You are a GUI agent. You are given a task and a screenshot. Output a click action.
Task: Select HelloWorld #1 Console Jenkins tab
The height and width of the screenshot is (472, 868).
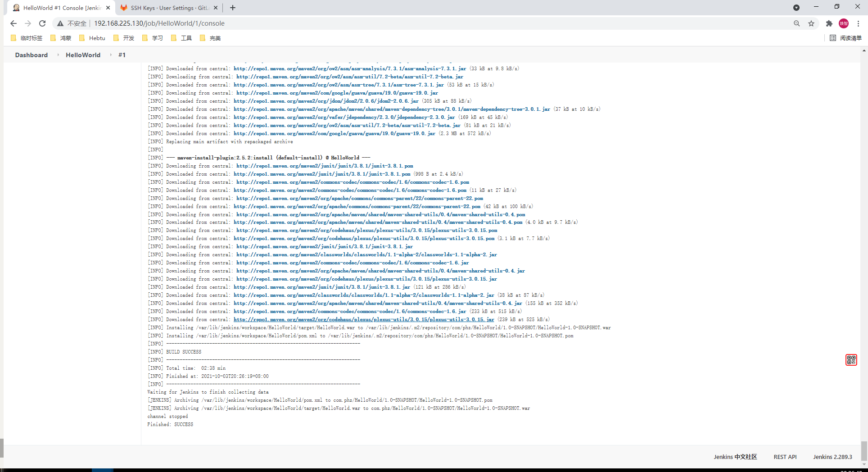click(61, 8)
